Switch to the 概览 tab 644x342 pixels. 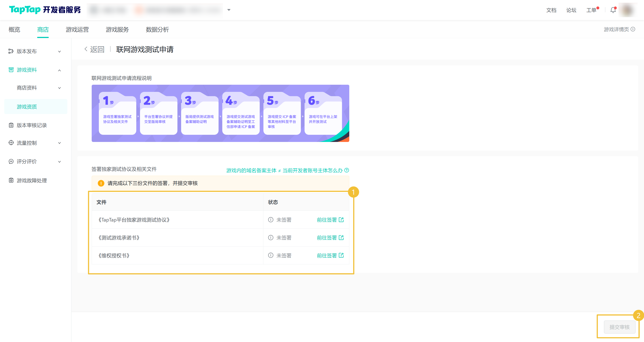pyautogui.click(x=14, y=30)
